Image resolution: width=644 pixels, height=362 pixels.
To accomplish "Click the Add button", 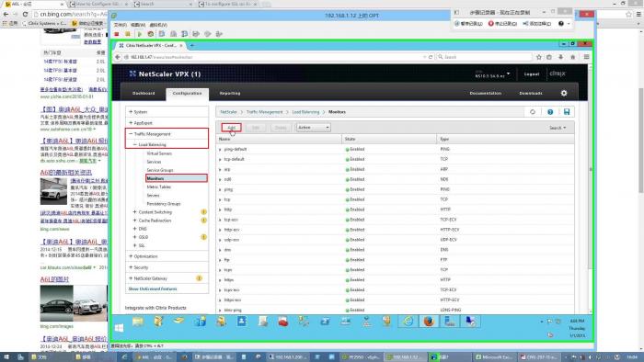I will pyautogui.click(x=231, y=128).
